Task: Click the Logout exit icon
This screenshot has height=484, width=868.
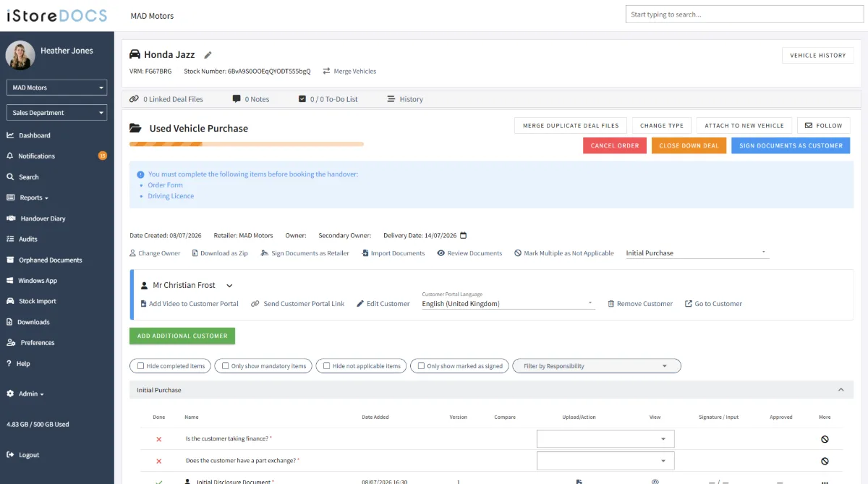Action: pos(11,455)
